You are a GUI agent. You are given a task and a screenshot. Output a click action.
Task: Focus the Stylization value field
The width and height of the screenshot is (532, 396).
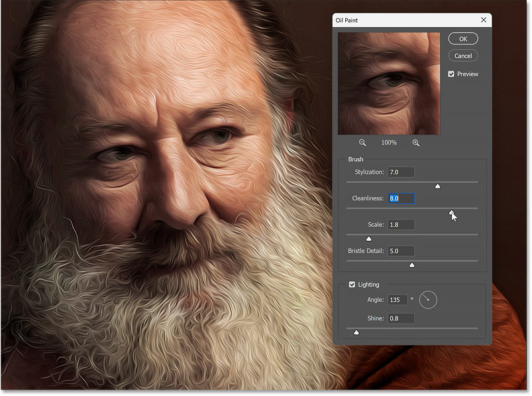point(401,172)
